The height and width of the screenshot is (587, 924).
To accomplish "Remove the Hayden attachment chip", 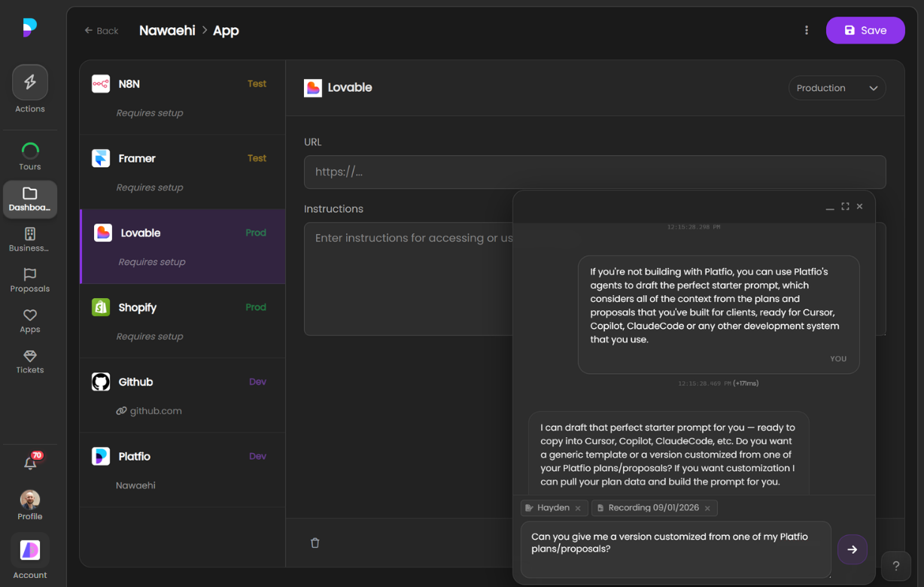I will coord(578,508).
